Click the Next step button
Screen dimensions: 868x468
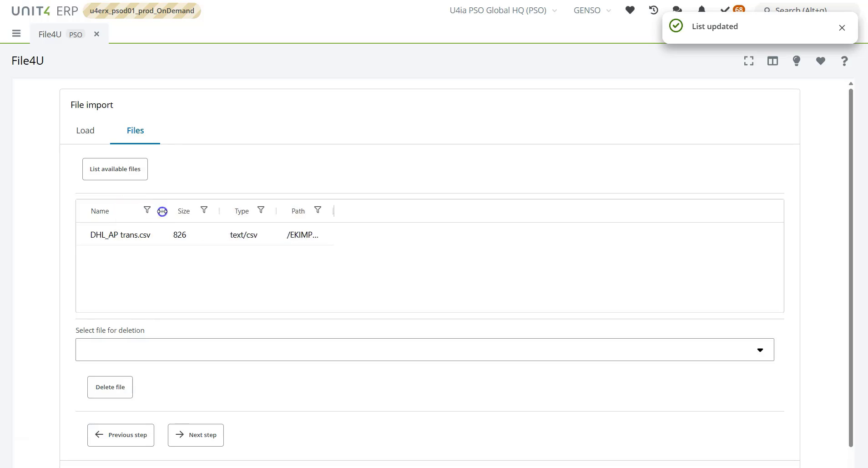tap(195, 435)
